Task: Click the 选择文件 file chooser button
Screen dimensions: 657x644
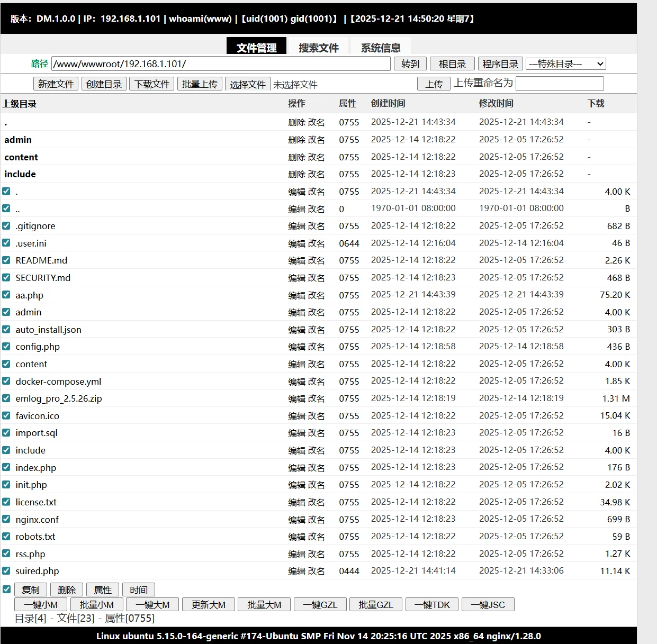Action: (247, 84)
